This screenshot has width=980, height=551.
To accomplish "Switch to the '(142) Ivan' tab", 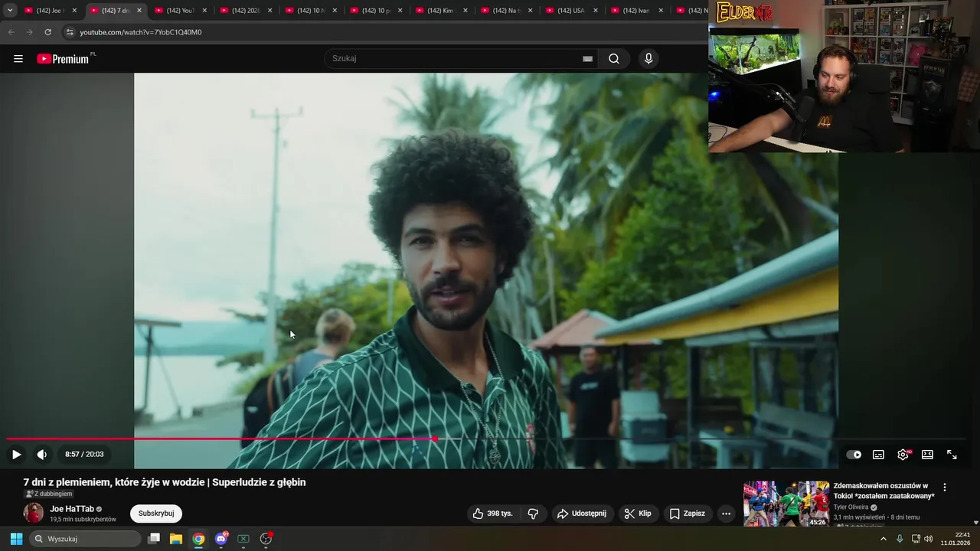I will point(636,11).
